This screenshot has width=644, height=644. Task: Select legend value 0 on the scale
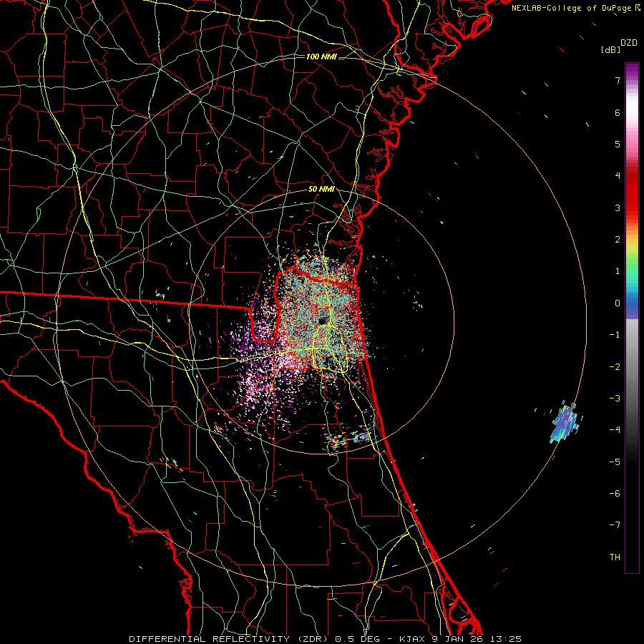(x=618, y=303)
